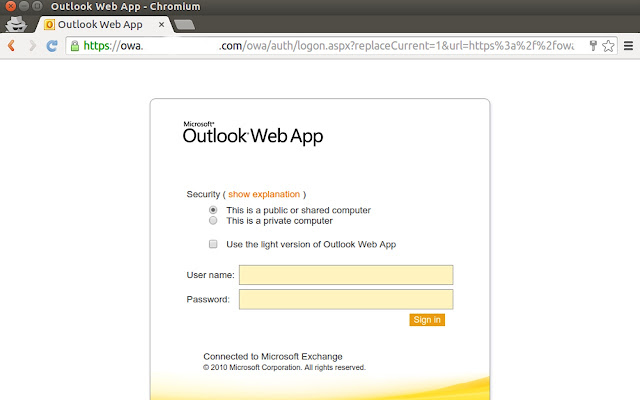Image resolution: width=640 pixels, height=400 pixels.
Task: Close the Chromium window
Action: [x=11, y=6]
